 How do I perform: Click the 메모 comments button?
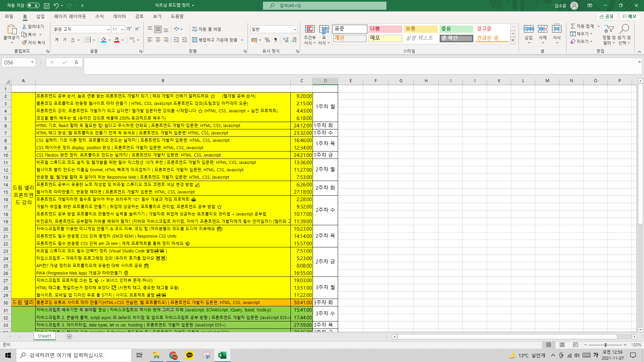coord(630,16)
